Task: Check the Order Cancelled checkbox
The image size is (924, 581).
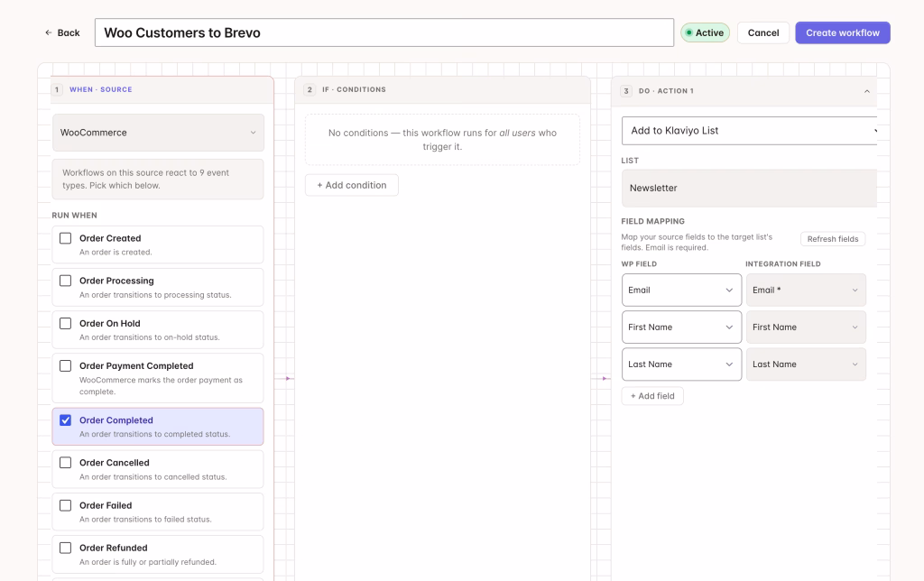Action: [x=65, y=463]
